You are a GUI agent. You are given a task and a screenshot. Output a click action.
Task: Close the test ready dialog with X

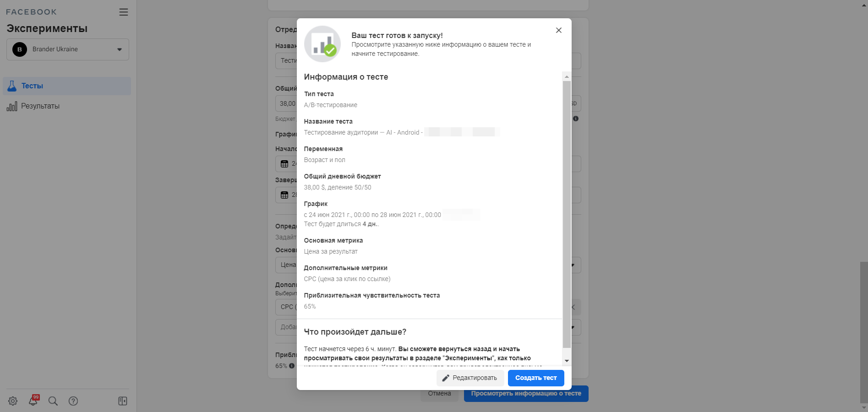tap(558, 30)
